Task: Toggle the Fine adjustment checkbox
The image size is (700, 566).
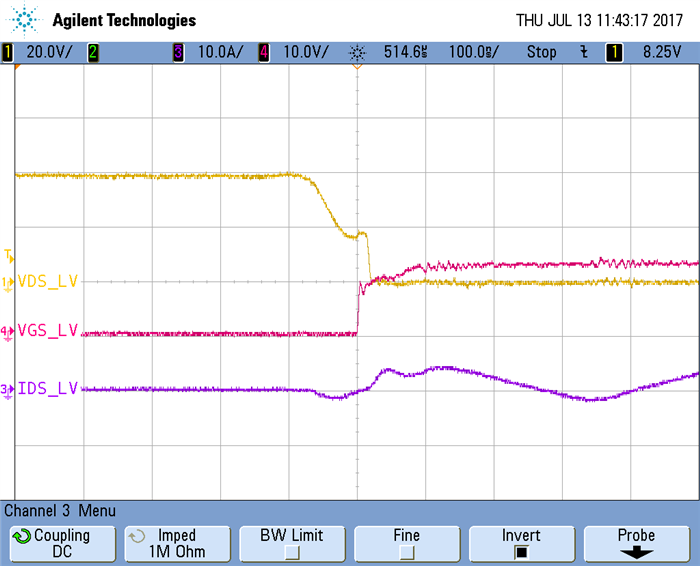Action: (407, 551)
